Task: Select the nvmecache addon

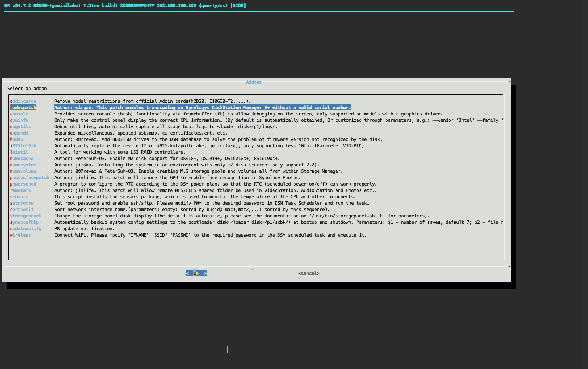Action: pyautogui.click(x=22, y=159)
